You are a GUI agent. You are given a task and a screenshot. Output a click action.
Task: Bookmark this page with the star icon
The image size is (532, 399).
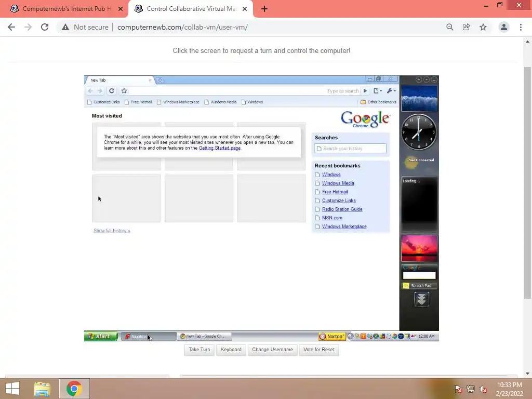[x=483, y=27]
